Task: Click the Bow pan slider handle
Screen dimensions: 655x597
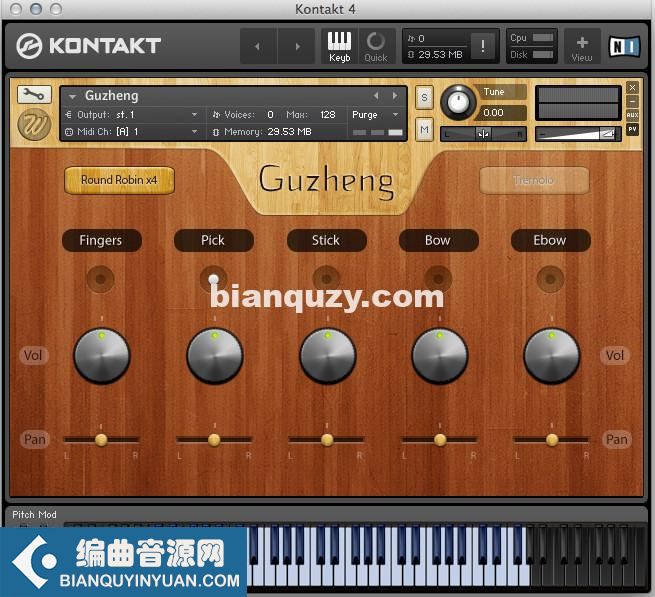Action: (440, 439)
